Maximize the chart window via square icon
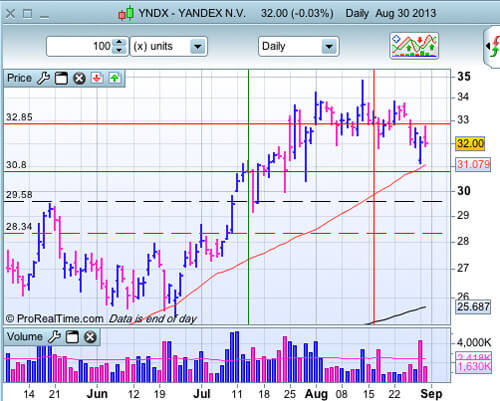 pyautogui.click(x=28, y=14)
